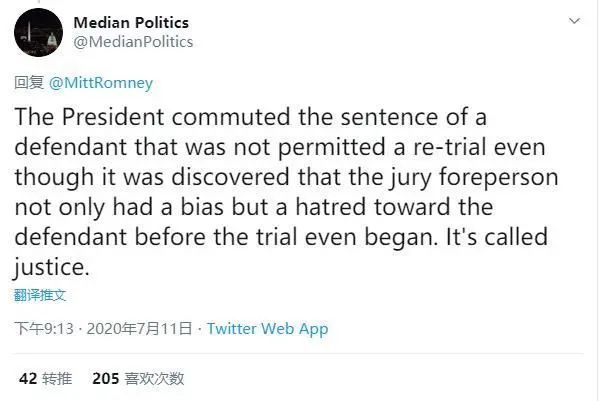Click the 205 likes count number
Image resolution: width=601 pixels, height=401 pixels.
click(105, 379)
